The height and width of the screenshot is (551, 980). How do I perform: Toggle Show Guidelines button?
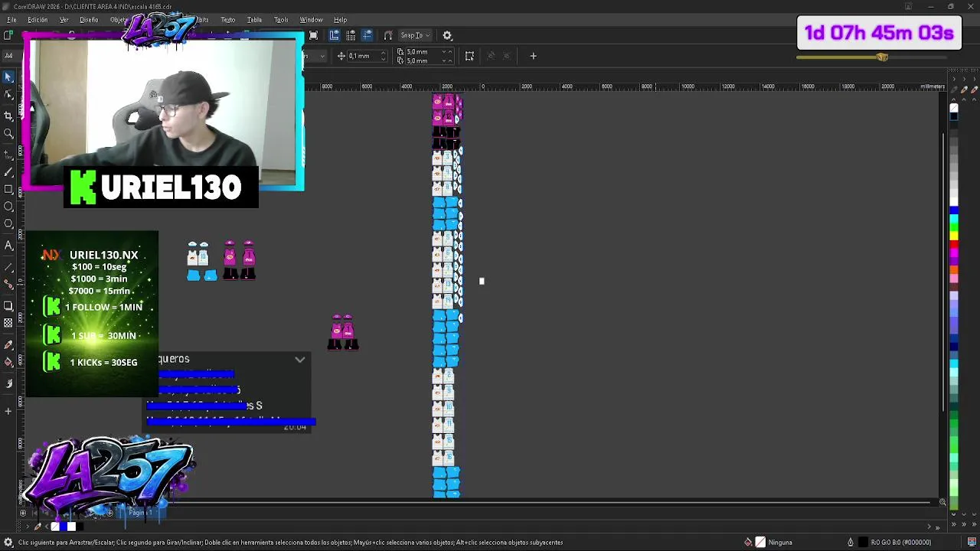[367, 35]
